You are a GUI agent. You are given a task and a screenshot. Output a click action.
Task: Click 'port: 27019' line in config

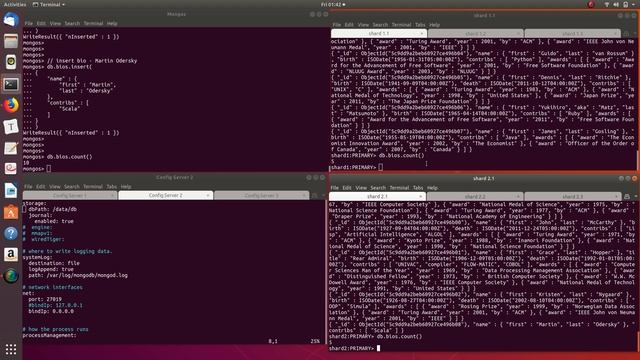point(45,299)
